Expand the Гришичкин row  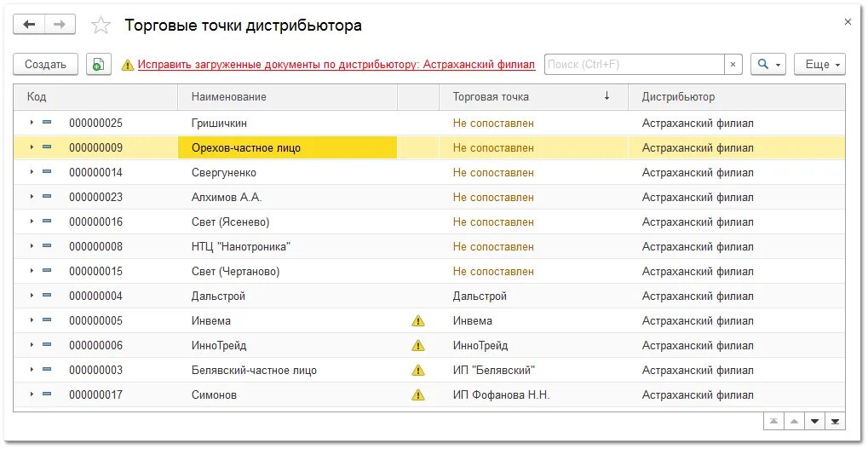(x=32, y=123)
